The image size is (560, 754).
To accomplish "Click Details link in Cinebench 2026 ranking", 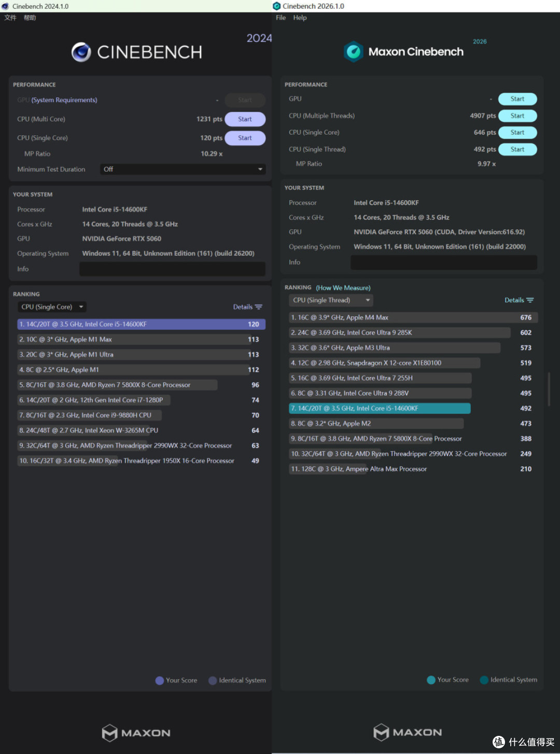I will (x=514, y=300).
